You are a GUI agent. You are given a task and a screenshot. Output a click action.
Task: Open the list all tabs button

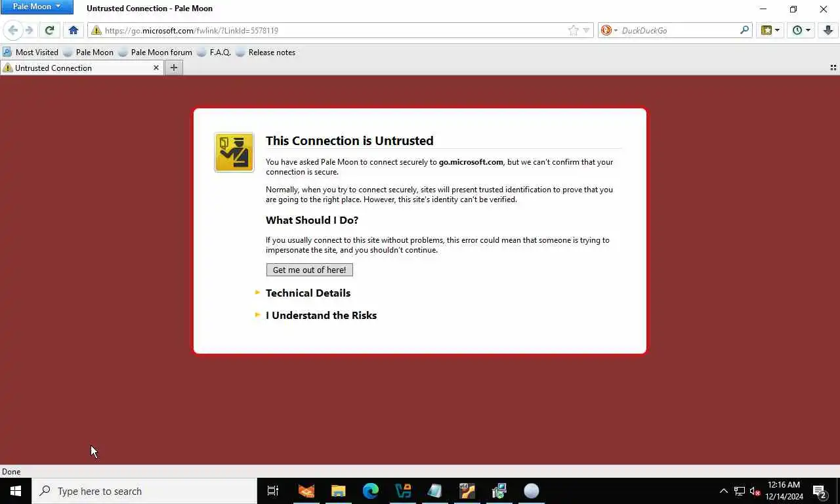pos(833,68)
